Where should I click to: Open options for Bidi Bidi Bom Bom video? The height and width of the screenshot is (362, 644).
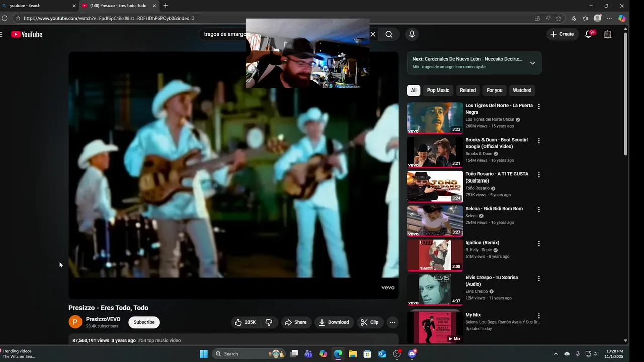(x=539, y=209)
